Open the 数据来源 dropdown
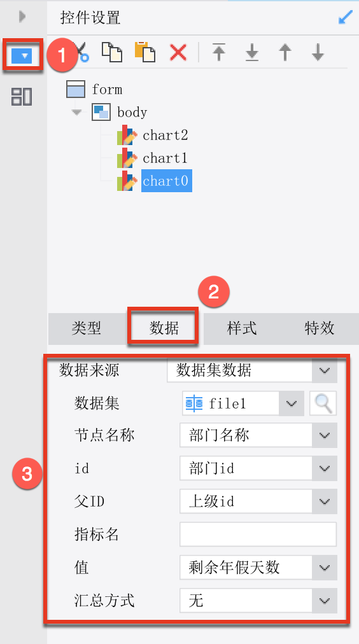The image size is (359, 644). point(252,370)
